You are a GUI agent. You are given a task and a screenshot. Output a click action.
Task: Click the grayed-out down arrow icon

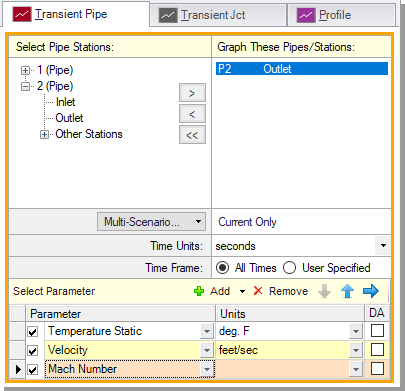click(x=324, y=291)
